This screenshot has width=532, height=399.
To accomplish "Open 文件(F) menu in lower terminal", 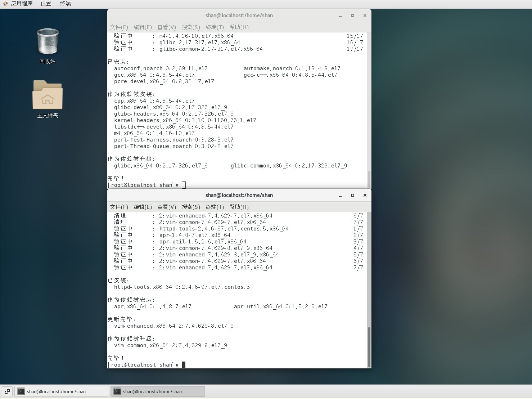I will pos(119,207).
